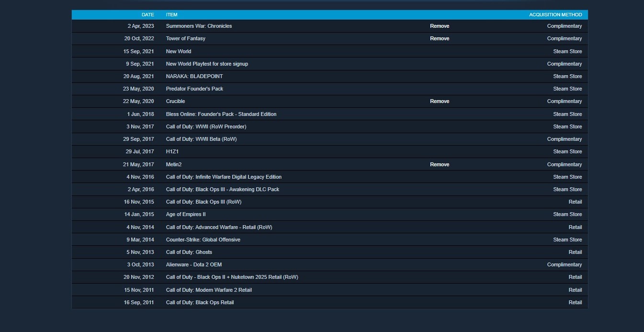Click the date 1 Jun, 2018

click(141, 114)
